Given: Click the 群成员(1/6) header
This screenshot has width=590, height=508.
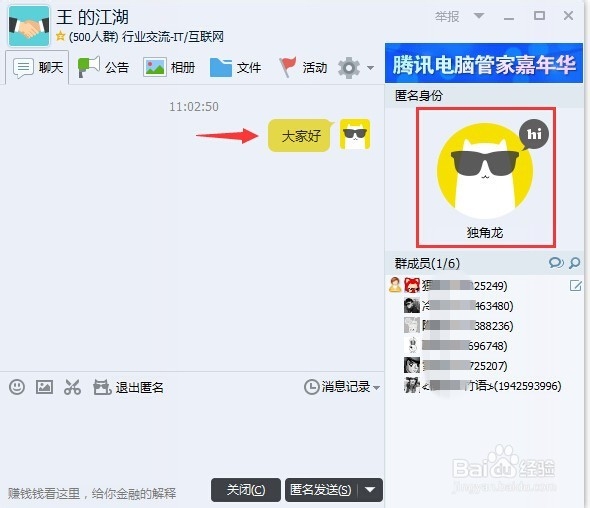Looking at the screenshot, I should [x=427, y=263].
